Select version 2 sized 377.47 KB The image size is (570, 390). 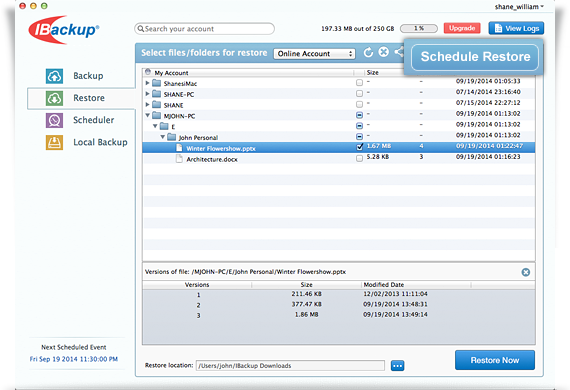click(x=339, y=305)
